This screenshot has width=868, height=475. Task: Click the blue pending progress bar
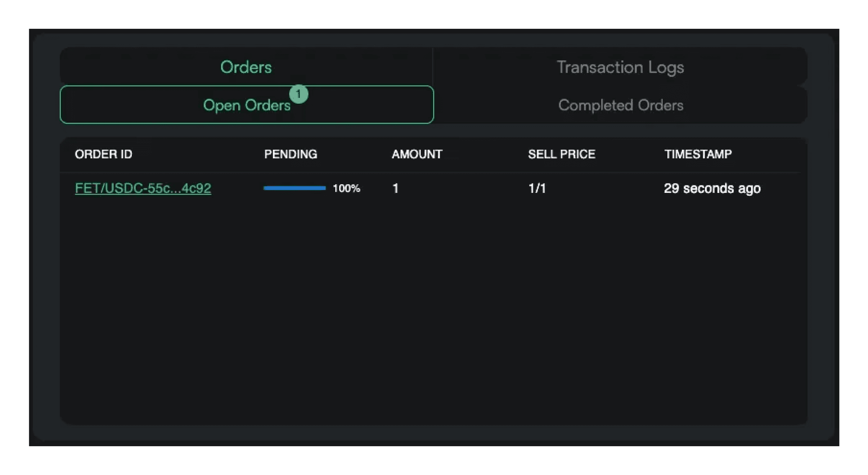pos(294,188)
